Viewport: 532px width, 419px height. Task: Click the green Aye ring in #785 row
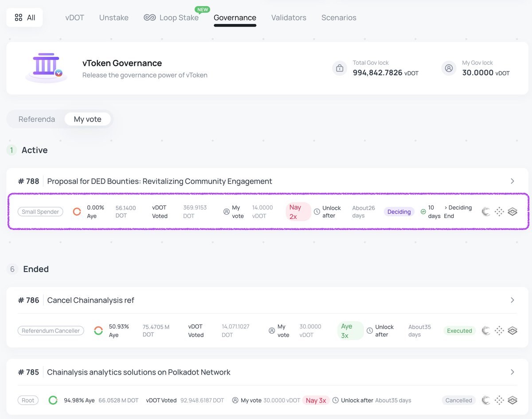pos(53,400)
